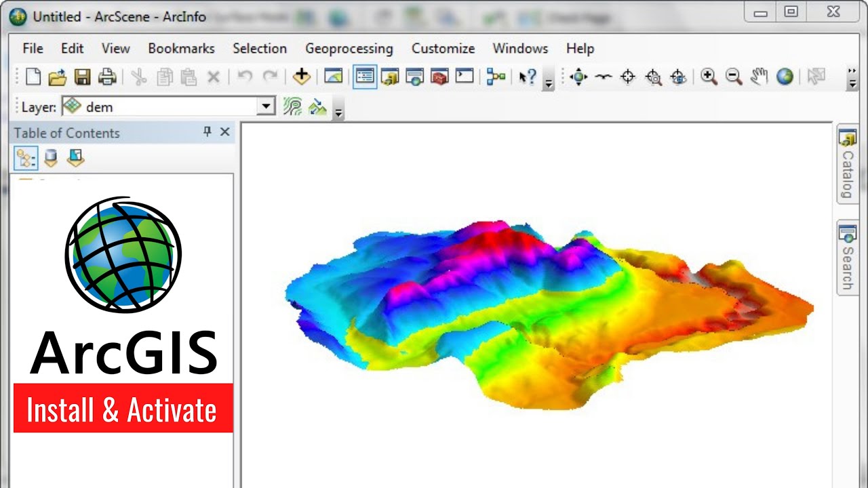The image size is (868, 488).
Task: Open the scene viewer window icon
Action: click(334, 77)
